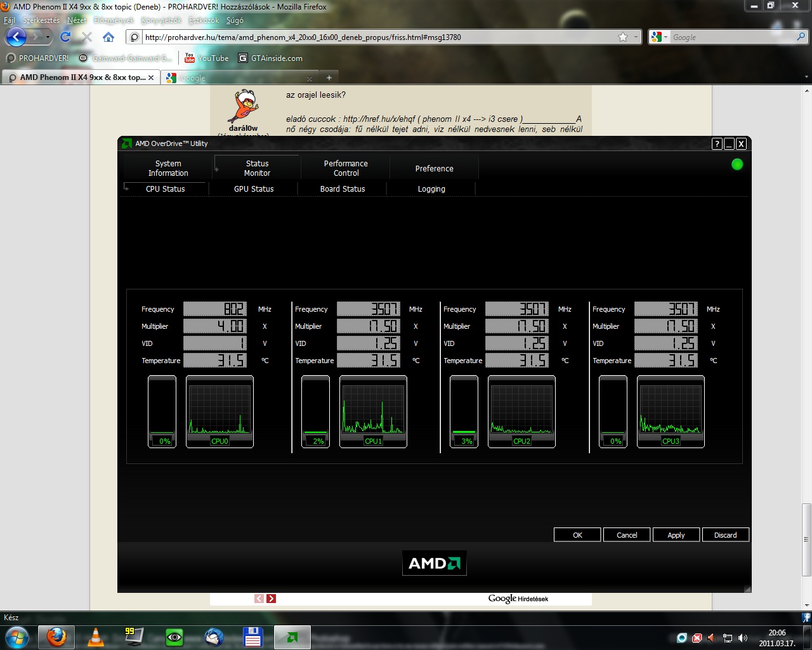Open search engine selector dropdown
The width and height of the screenshot is (812, 650).
[x=659, y=37]
